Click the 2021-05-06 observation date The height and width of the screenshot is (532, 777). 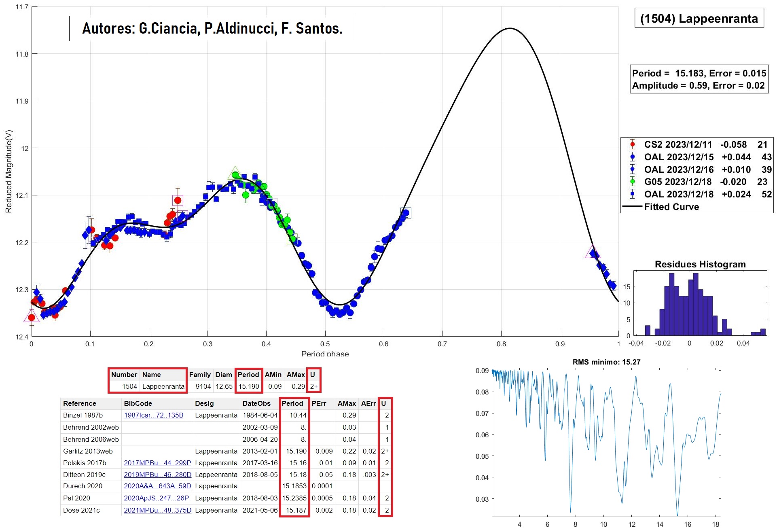click(x=260, y=510)
